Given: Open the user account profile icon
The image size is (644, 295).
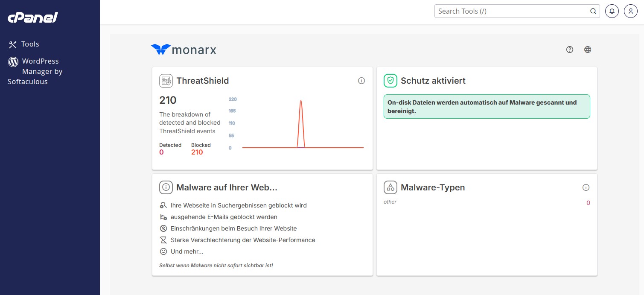Looking at the screenshot, I should point(630,11).
